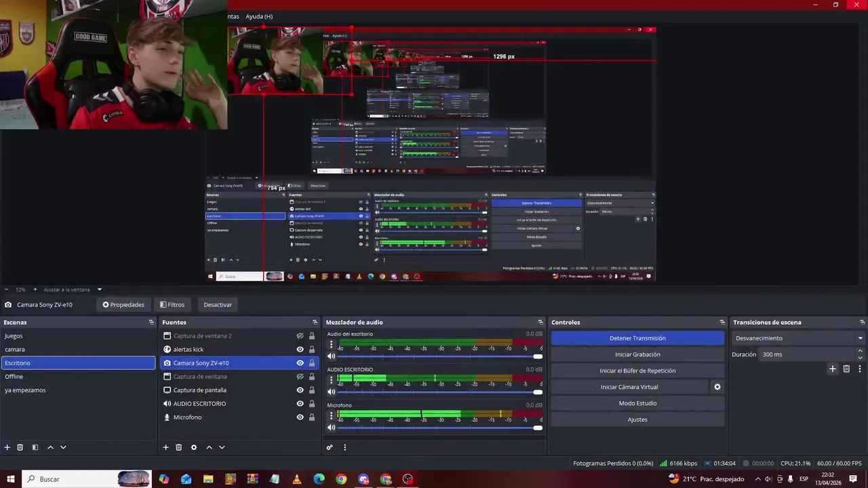Hide Microfono source eye
This screenshot has height=488, width=868.
(300, 418)
